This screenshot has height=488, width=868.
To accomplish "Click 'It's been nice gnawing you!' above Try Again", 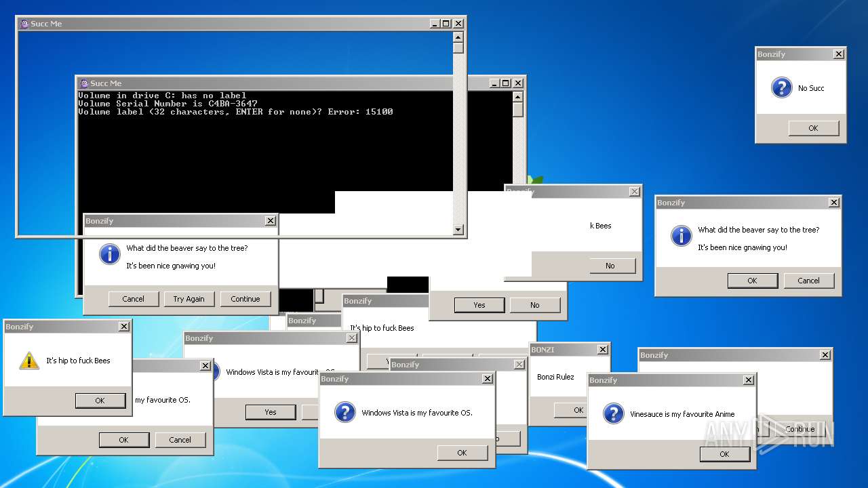I will tap(171, 266).
